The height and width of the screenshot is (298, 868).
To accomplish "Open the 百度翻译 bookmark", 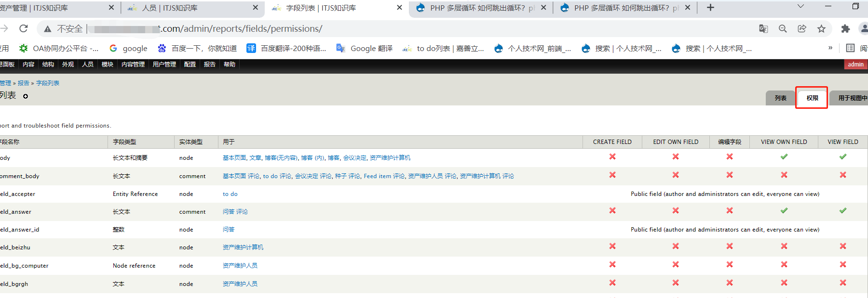I will point(287,49).
